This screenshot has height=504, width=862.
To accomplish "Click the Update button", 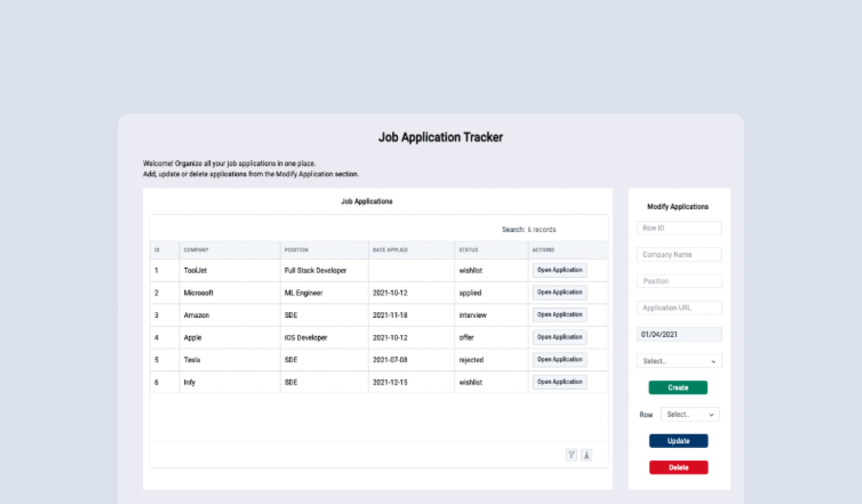I will (x=679, y=440).
